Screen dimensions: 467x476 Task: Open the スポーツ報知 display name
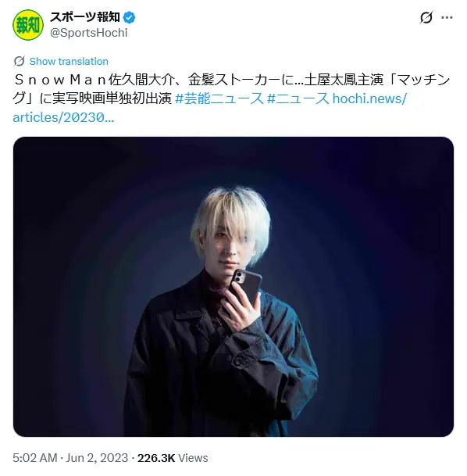click(85, 17)
